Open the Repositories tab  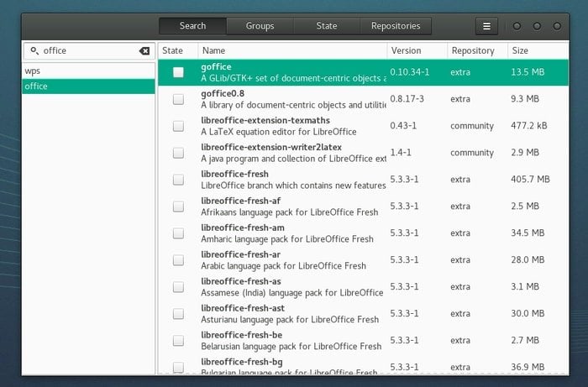click(396, 26)
